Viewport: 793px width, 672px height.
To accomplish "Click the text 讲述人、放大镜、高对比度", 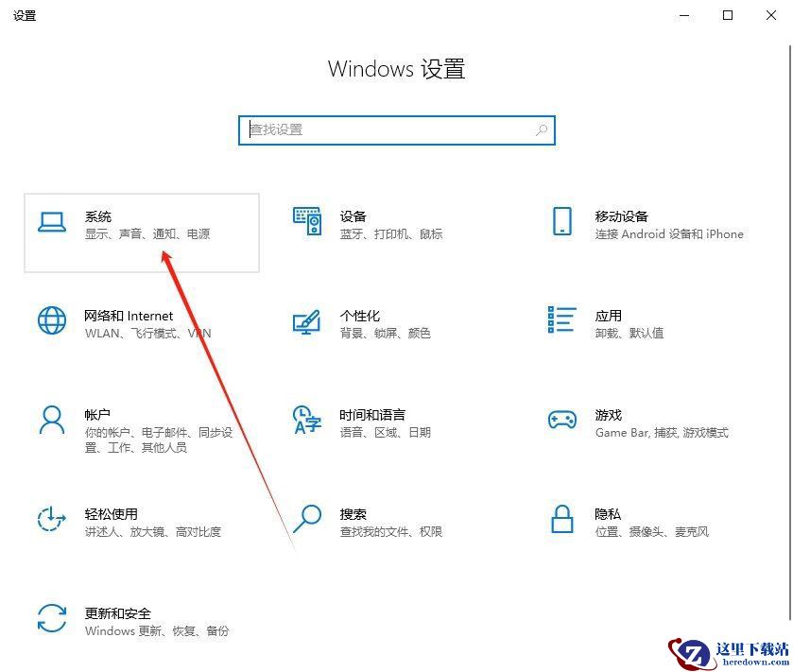I will [153, 531].
